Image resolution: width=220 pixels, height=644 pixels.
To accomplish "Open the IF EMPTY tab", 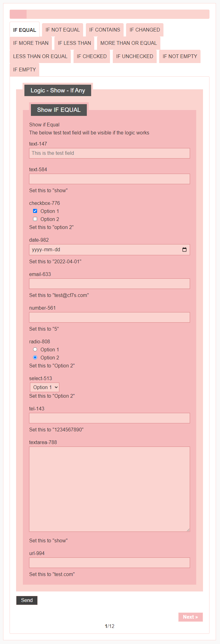I will [x=24, y=70].
